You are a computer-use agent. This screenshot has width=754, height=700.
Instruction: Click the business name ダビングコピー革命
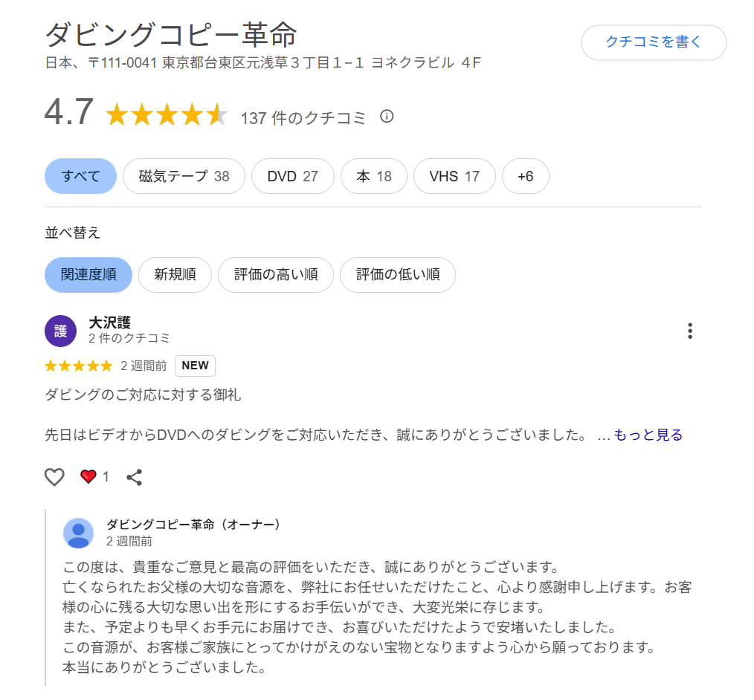(171, 34)
